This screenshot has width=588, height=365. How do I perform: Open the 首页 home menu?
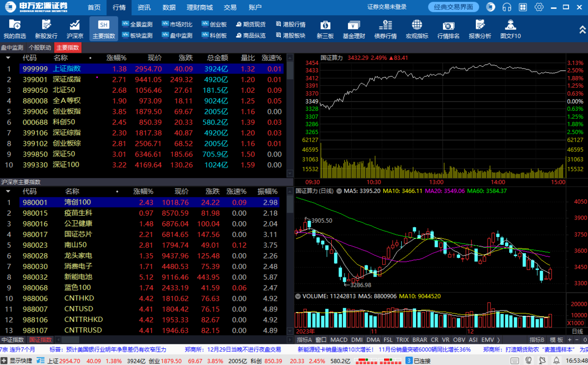(x=95, y=7)
